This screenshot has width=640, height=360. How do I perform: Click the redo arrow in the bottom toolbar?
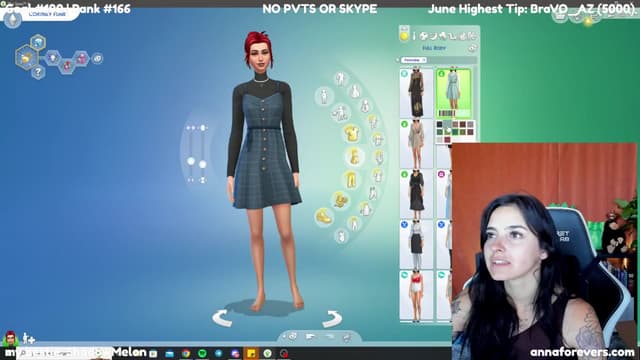[x=329, y=337]
